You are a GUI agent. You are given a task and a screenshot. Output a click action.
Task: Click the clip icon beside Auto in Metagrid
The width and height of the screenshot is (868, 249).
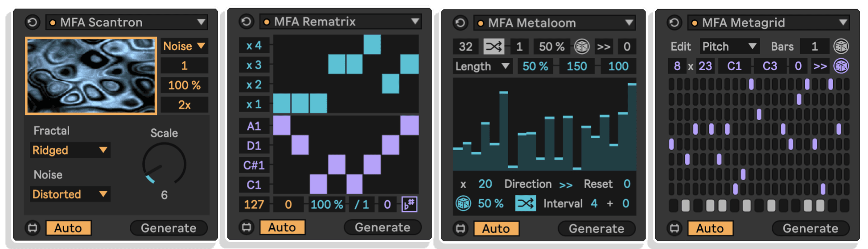(674, 228)
